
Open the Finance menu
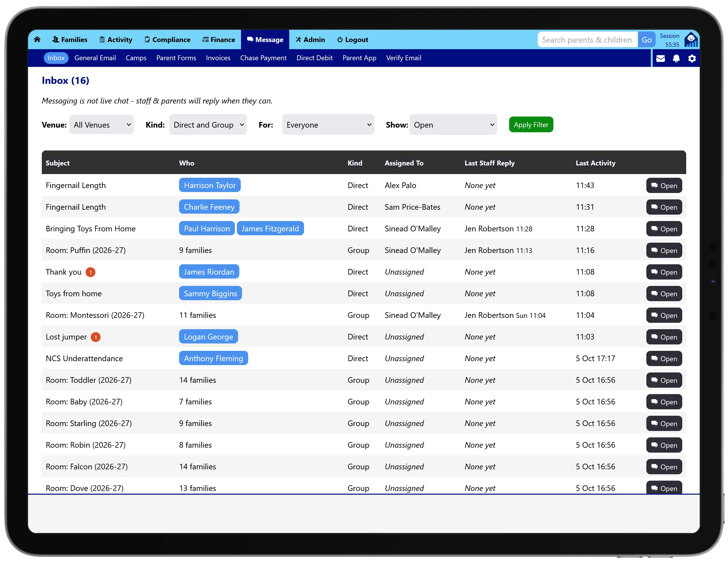pyautogui.click(x=219, y=40)
